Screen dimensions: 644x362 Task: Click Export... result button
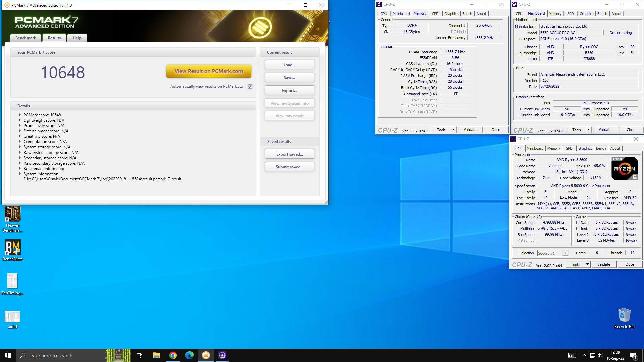coord(289,90)
